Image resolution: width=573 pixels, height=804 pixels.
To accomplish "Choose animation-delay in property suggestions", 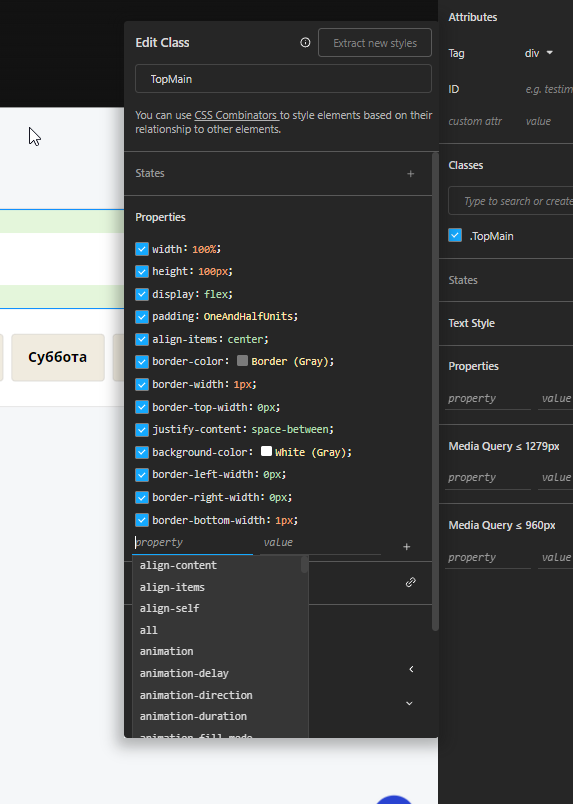I will 184,673.
